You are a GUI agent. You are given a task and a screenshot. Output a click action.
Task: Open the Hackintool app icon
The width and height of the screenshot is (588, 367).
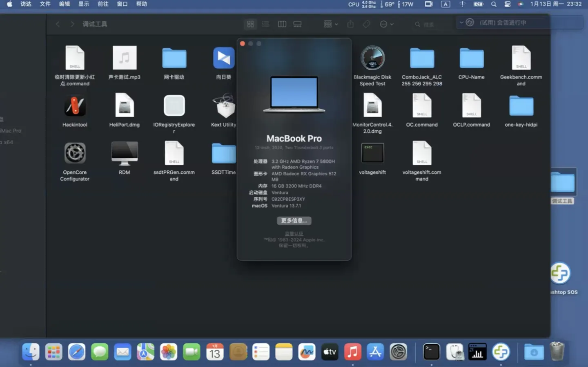click(x=75, y=106)
